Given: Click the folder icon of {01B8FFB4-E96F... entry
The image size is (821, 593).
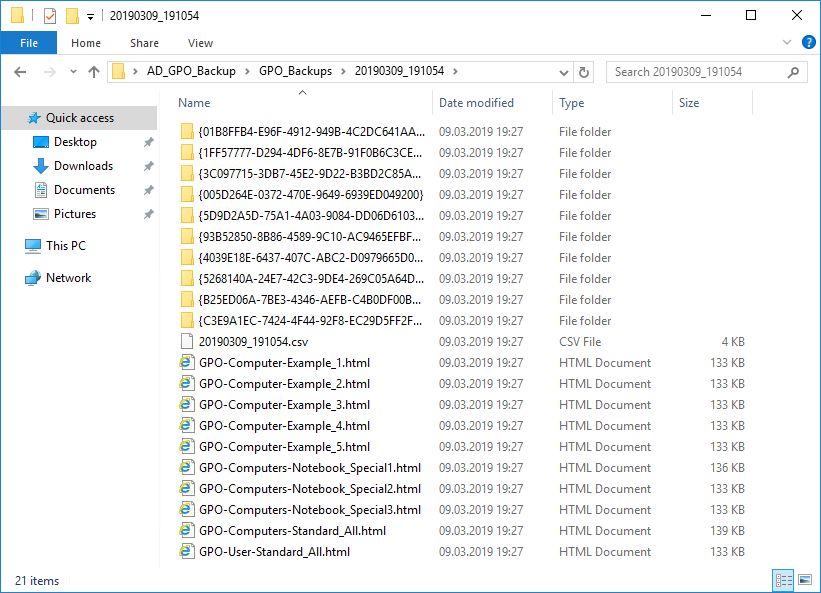Looking at the screenshot, I should click(187, 131).
